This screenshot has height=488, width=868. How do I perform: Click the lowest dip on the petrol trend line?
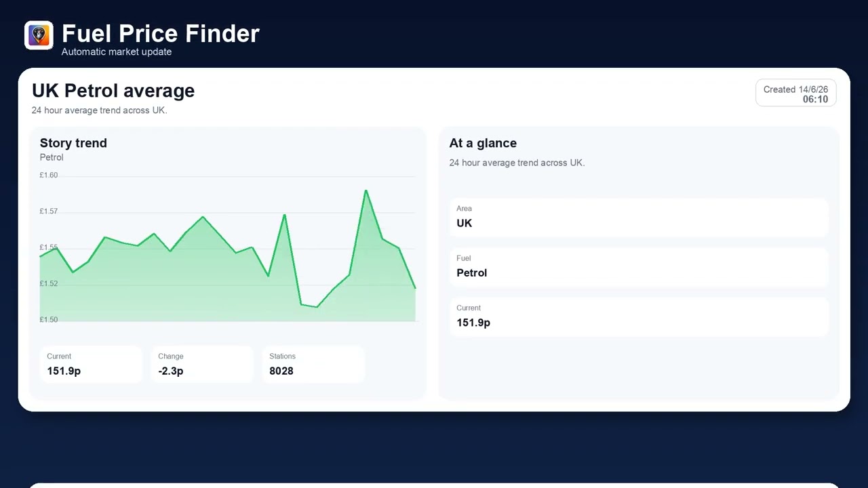click(x=317, y=307)
